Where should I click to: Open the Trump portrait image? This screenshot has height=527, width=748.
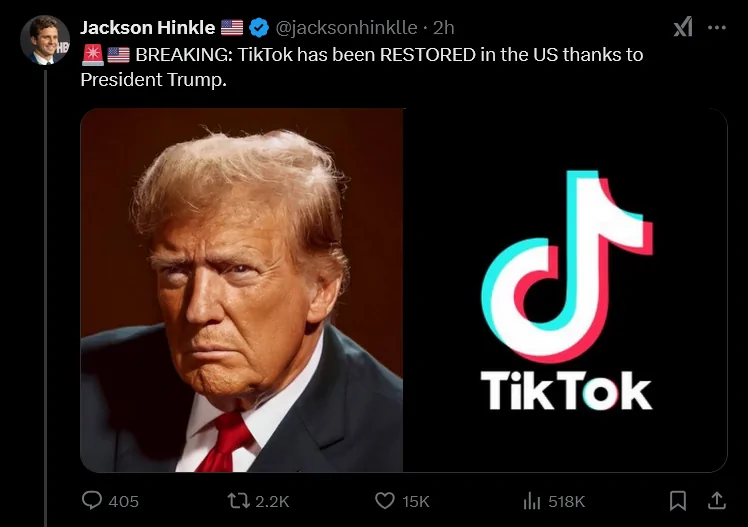click(242, 290)
